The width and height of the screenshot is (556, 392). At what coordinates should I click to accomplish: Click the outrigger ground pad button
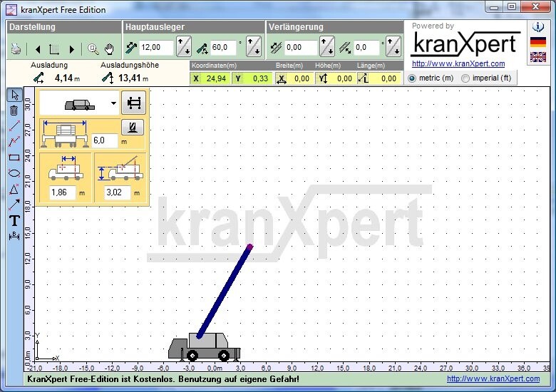[133, 127]
